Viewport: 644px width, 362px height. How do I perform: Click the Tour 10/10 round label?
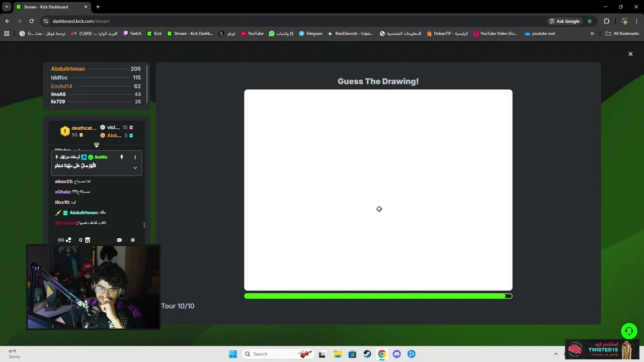(178, 306)
